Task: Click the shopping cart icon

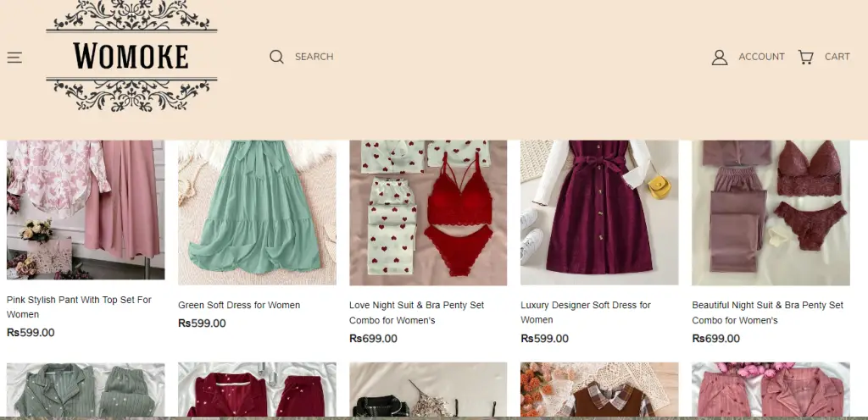Action: pyautogui.click(x=805, y=57)
